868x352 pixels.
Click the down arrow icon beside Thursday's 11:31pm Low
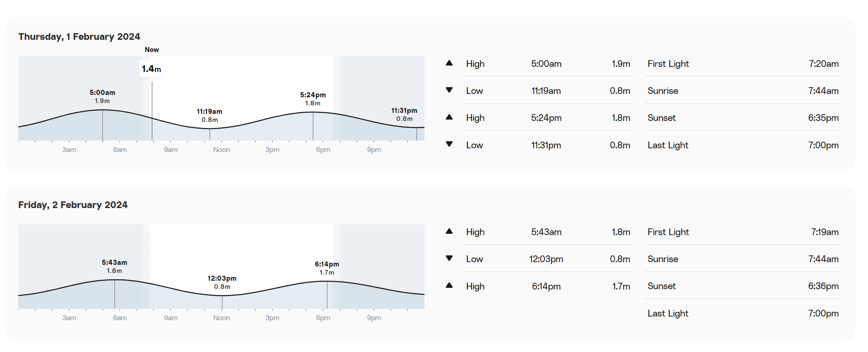click(x=449, y=144)
